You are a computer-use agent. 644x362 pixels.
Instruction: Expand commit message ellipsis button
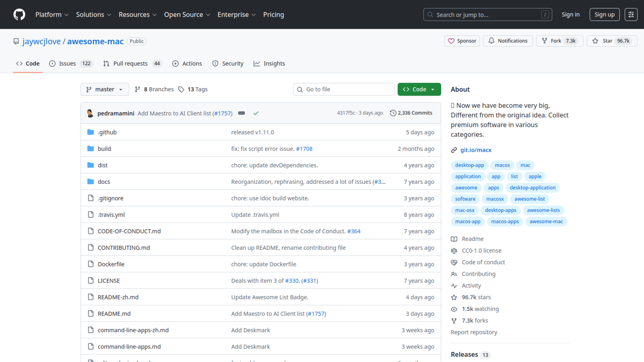(241, 113)
